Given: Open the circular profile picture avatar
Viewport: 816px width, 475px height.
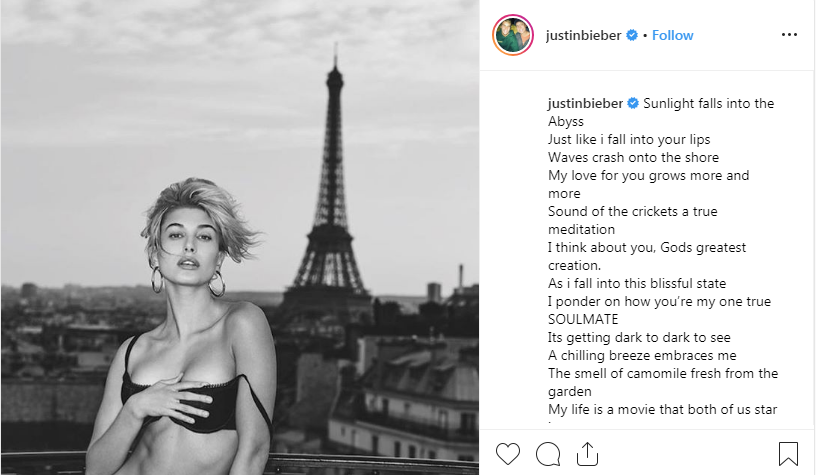Looking at the screenshot, I should coord(513,35).
